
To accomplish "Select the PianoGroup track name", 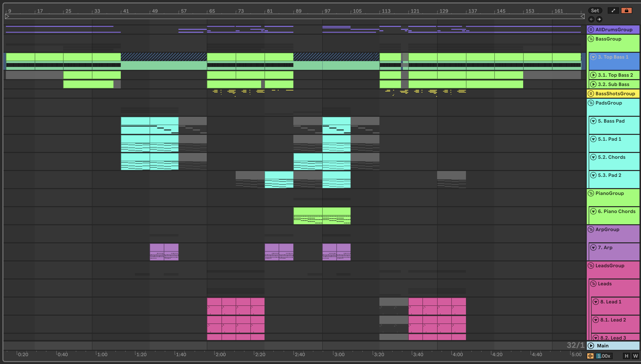I will pyautogui.click(x=609, y=193).
